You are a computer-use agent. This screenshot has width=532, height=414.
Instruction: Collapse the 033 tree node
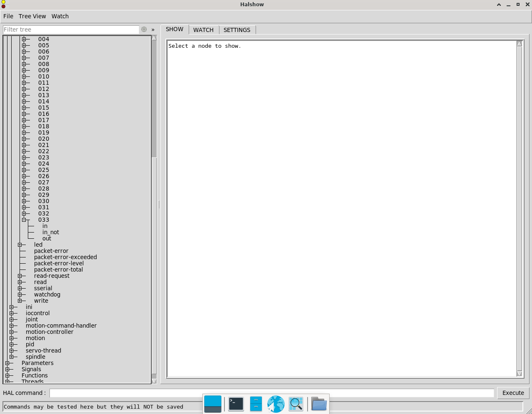(x=24, y=220)
